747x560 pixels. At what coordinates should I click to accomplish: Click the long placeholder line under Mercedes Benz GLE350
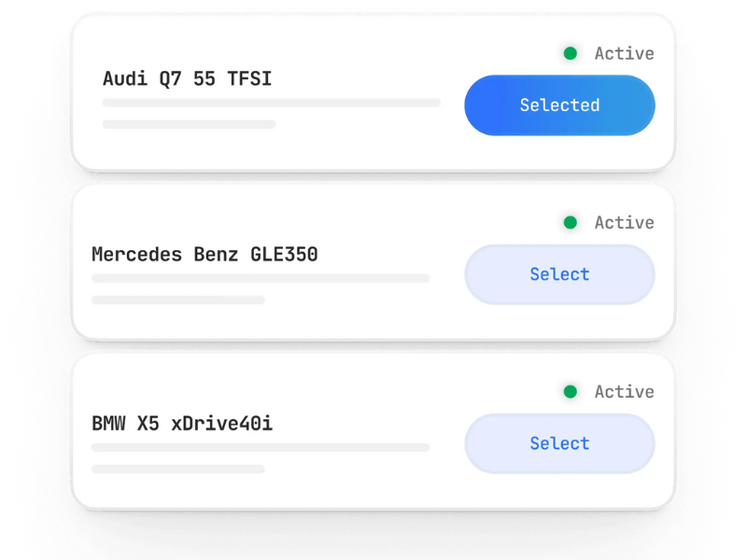click(x=261, y=278)
